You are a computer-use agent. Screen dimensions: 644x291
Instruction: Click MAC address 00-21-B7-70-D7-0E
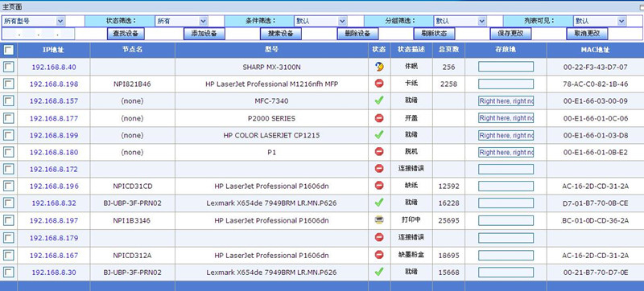[596, 273]
